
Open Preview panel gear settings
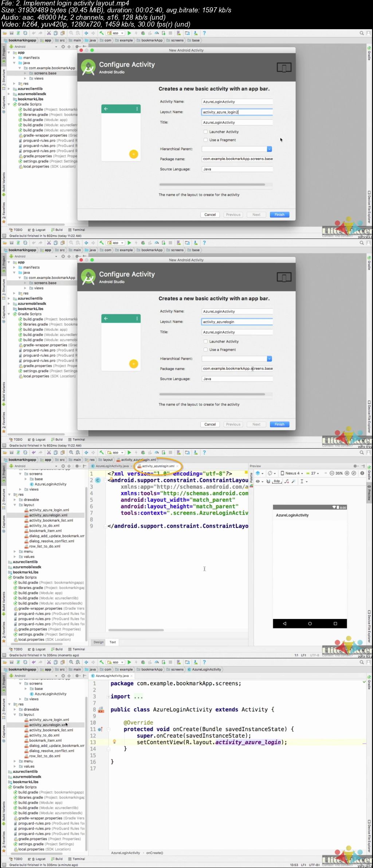pyautogui.click(x=356, y=466)
